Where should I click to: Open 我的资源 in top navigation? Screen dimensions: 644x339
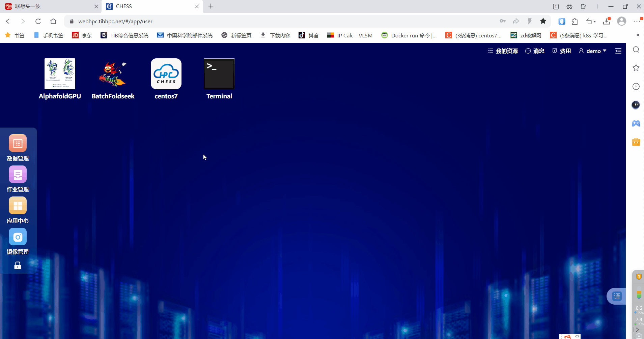tap(503, 51)
